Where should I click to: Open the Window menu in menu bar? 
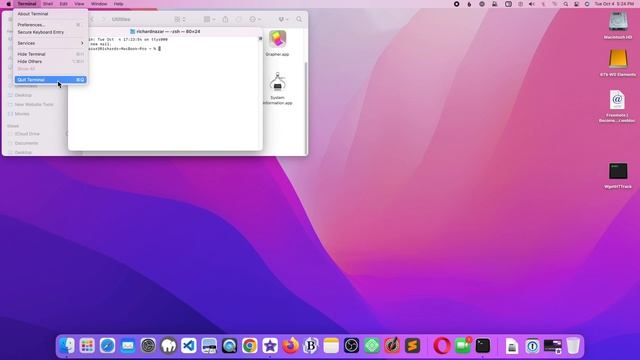[99, 4]
